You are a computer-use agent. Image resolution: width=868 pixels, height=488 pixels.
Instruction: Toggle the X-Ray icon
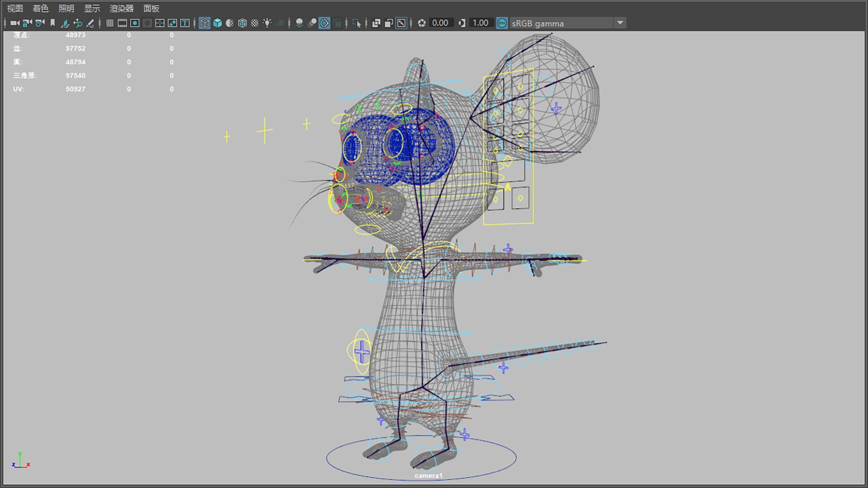(x=376, y=23)
